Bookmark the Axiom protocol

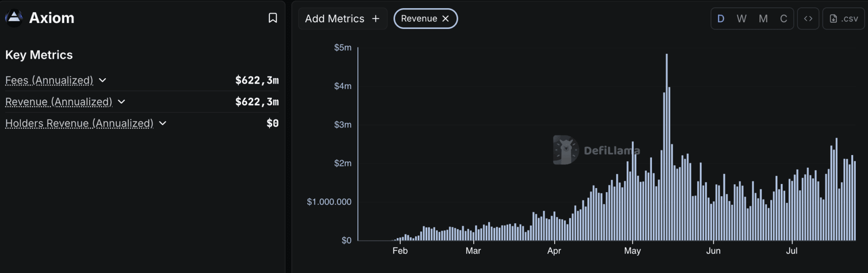(x=273, y=18)
